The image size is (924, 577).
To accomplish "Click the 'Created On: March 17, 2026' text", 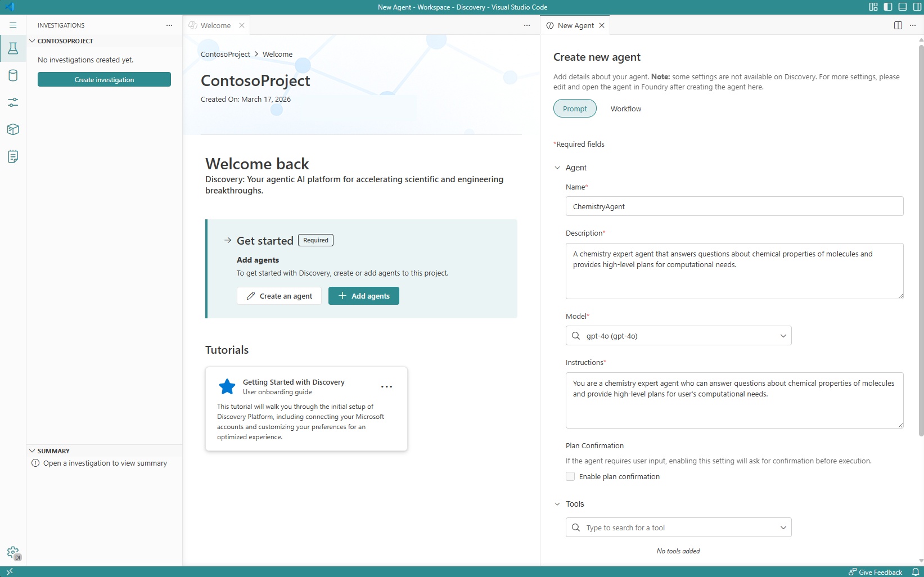I will click(x=246, y=99).
